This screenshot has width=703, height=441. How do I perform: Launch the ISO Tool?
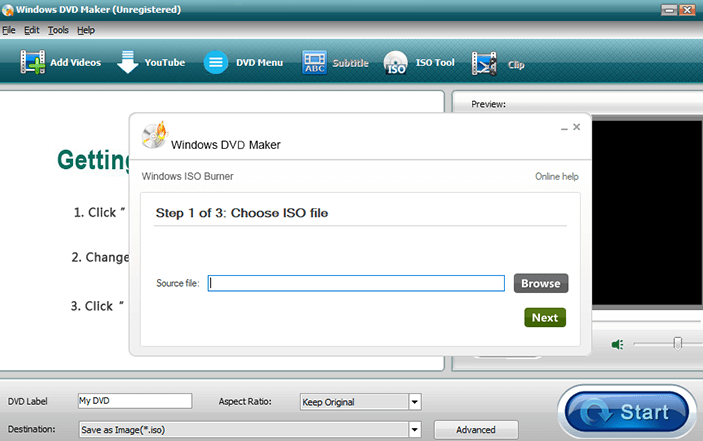(396, 63)
